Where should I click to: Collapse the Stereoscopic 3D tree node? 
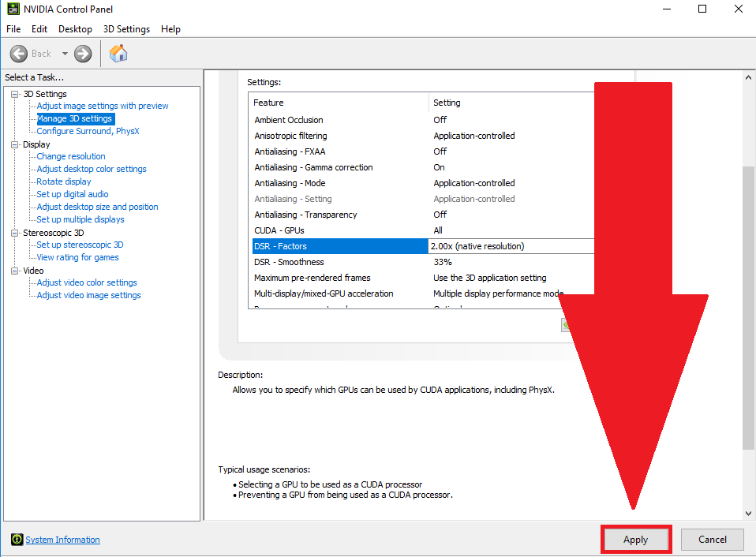(x=14, y=233)
